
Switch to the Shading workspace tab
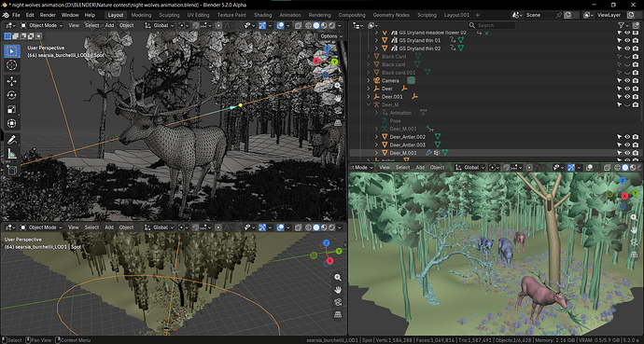(x=262, y=15)
